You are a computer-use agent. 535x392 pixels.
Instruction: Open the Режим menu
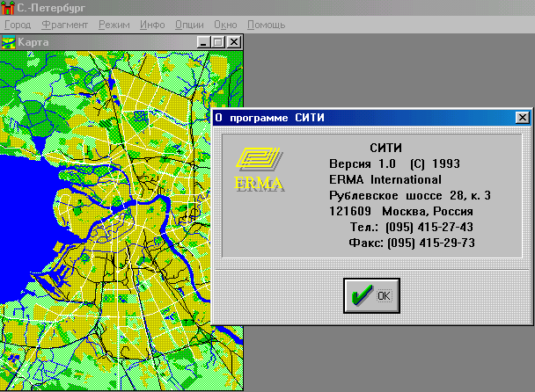114,25
